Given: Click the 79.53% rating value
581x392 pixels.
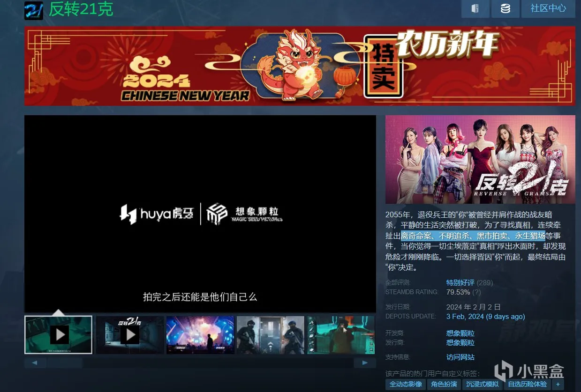Looking at the screenshot, I should [458, 292].
